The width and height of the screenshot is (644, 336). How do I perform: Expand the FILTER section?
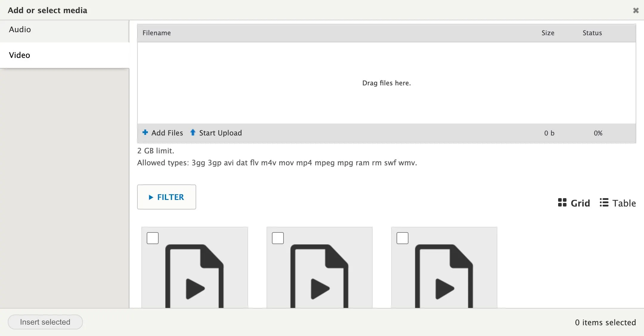coord(171,197)
